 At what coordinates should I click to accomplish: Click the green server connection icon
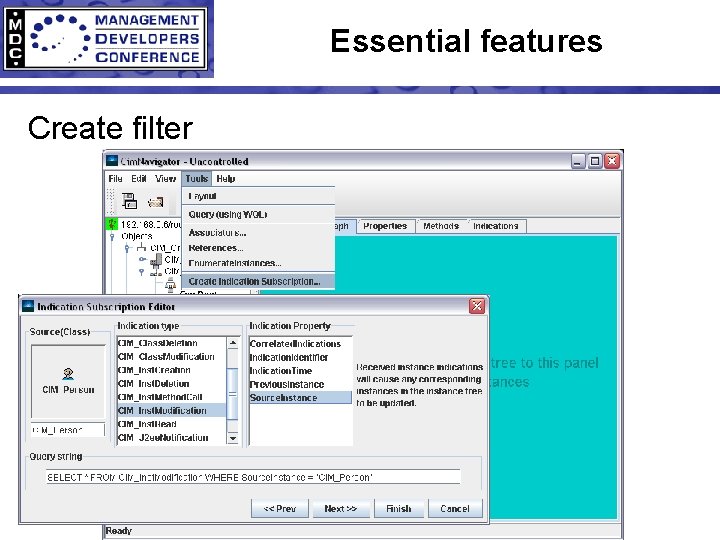(112, 225)
